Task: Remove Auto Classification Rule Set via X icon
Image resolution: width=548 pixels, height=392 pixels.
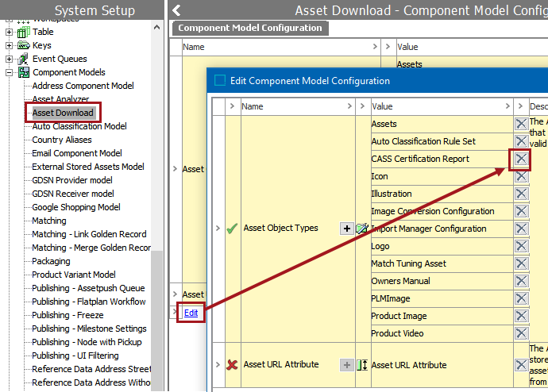Action: 521,141
